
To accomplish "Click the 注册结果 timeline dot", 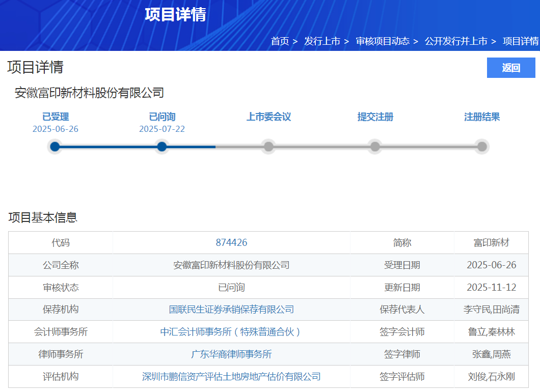I will [482, 147].
